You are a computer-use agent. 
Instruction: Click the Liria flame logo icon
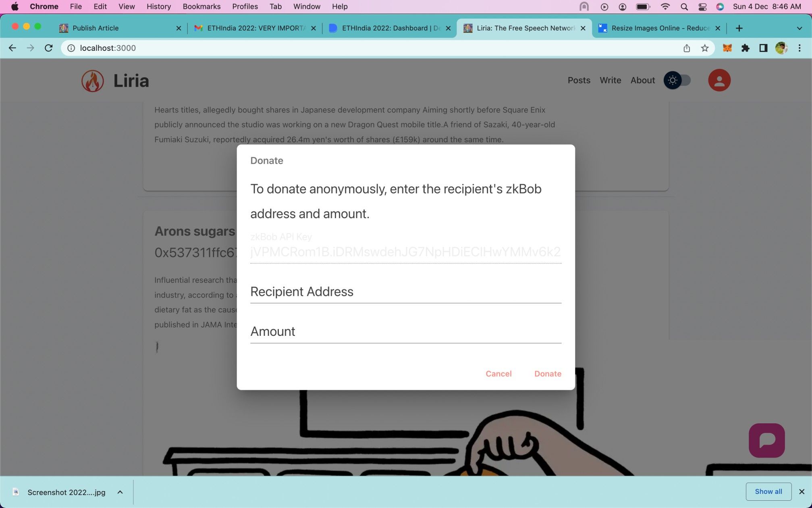pyautogui.click(x=92, y=80)
